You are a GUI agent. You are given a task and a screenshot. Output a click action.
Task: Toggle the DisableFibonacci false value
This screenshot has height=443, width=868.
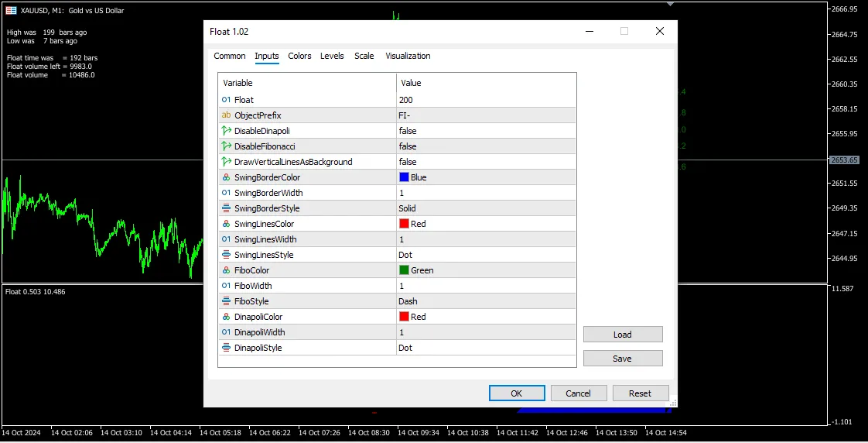(x=486, y=146)
